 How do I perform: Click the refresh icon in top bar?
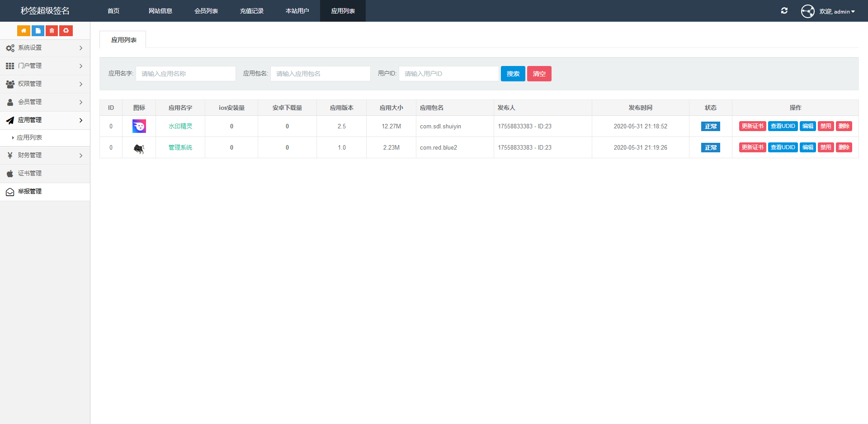784,11
